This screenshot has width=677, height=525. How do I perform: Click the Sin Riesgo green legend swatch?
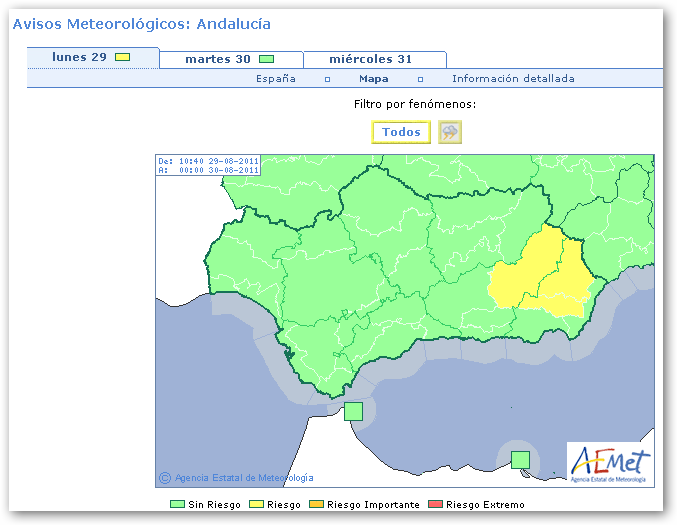coord(177,505)
